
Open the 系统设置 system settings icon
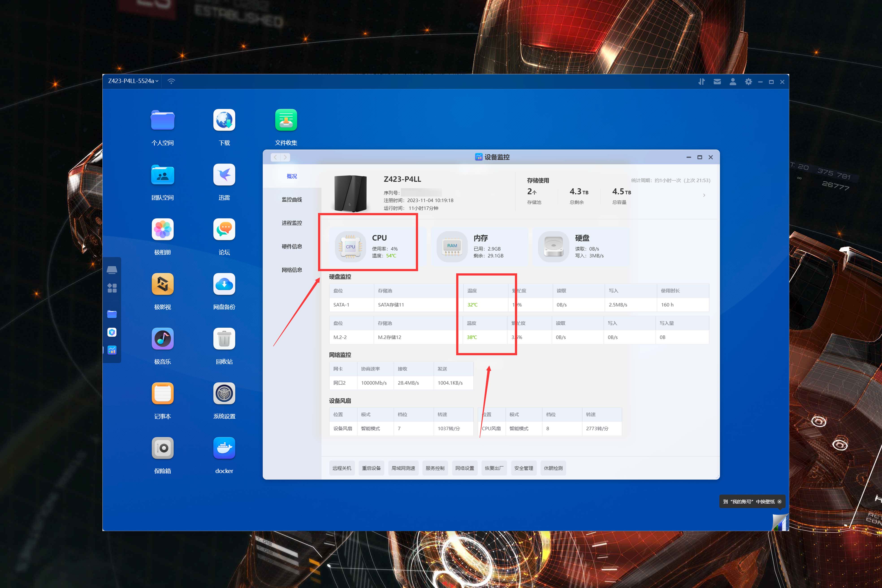tap(224, 393)
